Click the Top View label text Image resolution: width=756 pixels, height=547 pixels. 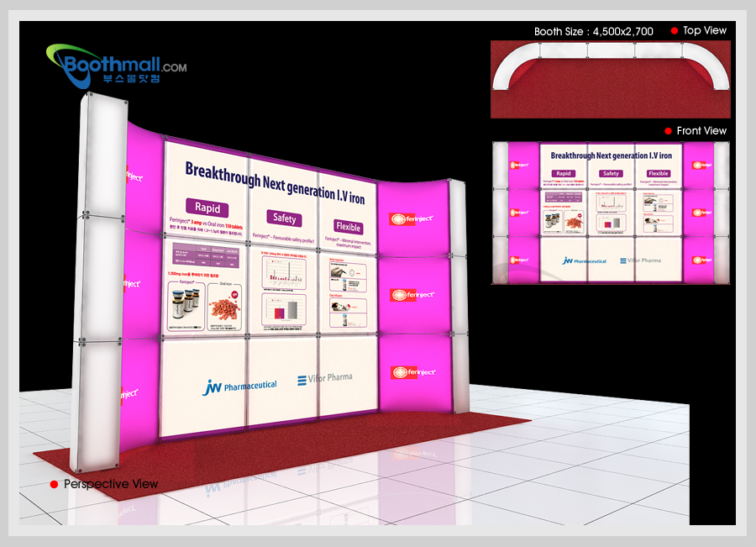tap(704, 31)
